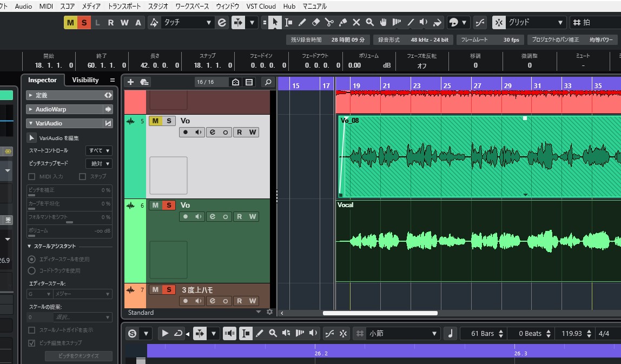Screen dimensions: 621x364
Task: Click ピッチをクオンタイズ button
Action: point(78,356)
